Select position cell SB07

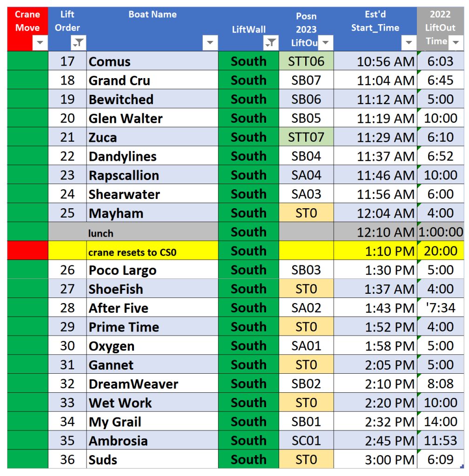tap(306, 80)
